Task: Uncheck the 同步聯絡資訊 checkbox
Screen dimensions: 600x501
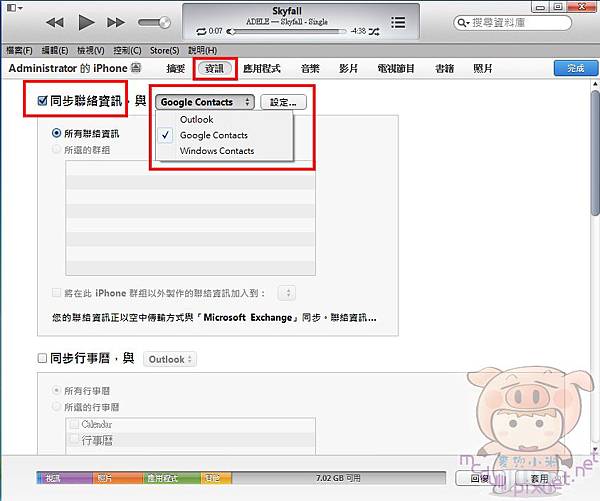Action: coord(42,101)
